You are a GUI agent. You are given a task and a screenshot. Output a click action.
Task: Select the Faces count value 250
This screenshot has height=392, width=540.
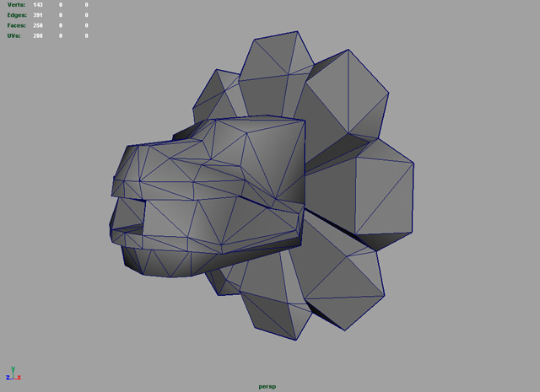point(38,25)
